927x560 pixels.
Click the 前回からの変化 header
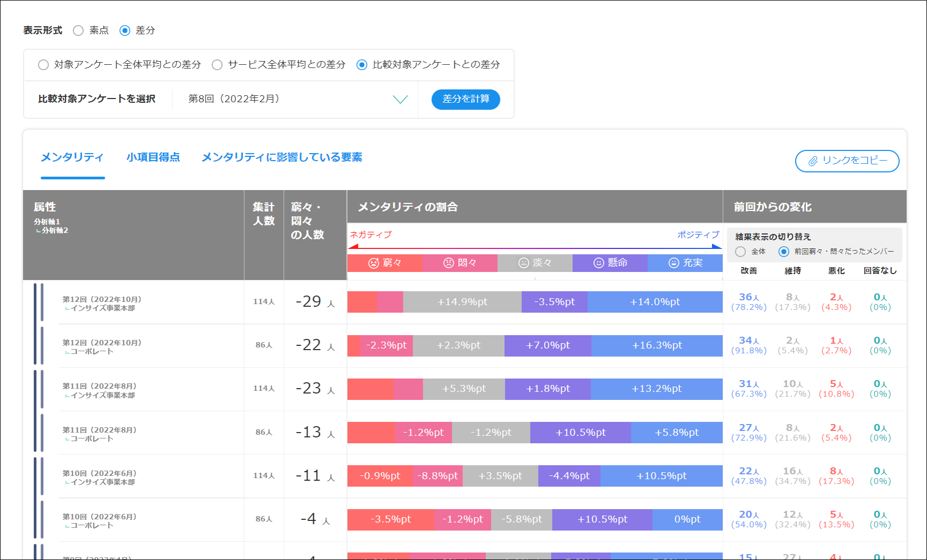pos(773,207)
